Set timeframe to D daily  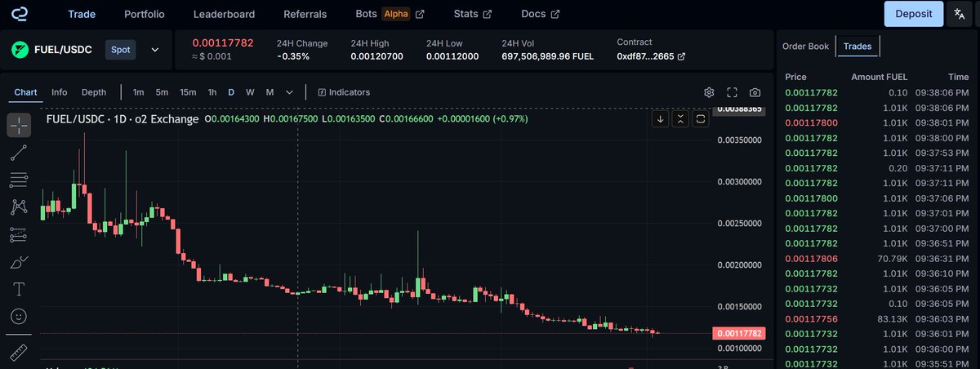point(231,92)
